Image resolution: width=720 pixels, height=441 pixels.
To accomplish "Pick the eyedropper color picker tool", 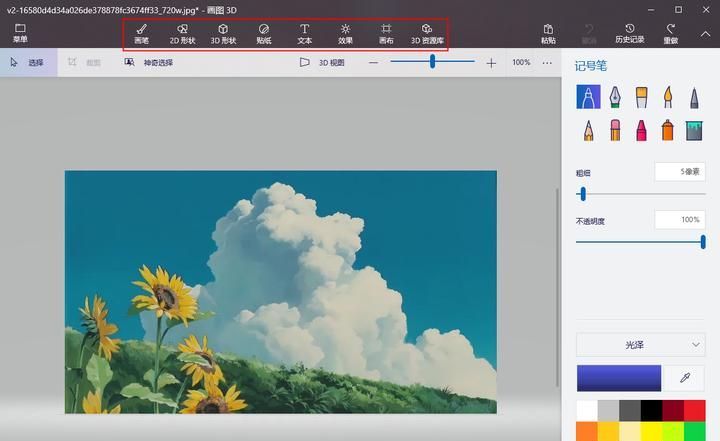I will click(685, 378).
